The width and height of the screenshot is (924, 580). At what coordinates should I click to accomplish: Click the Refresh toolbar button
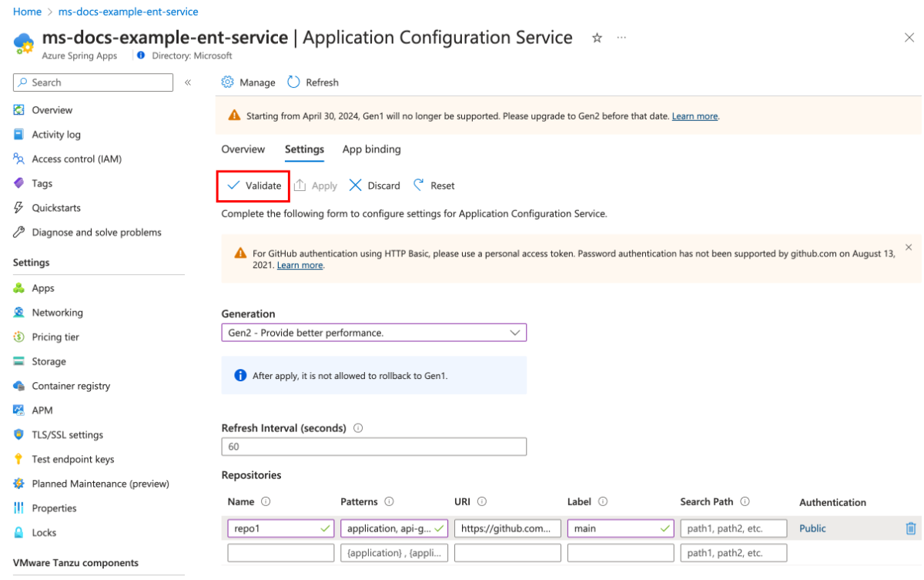[x=313, y=82]
